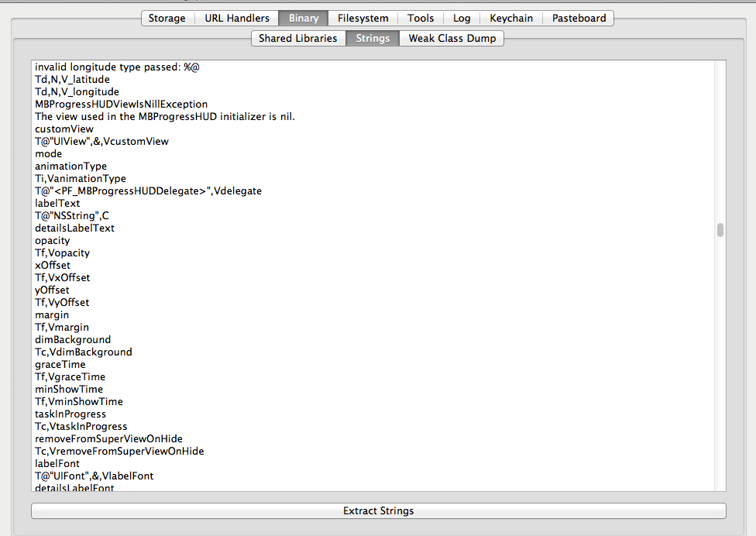Switch to Weak Class Dump sub-tab
Viewport: 756px width, 536px height.
(x=452, y=38)
